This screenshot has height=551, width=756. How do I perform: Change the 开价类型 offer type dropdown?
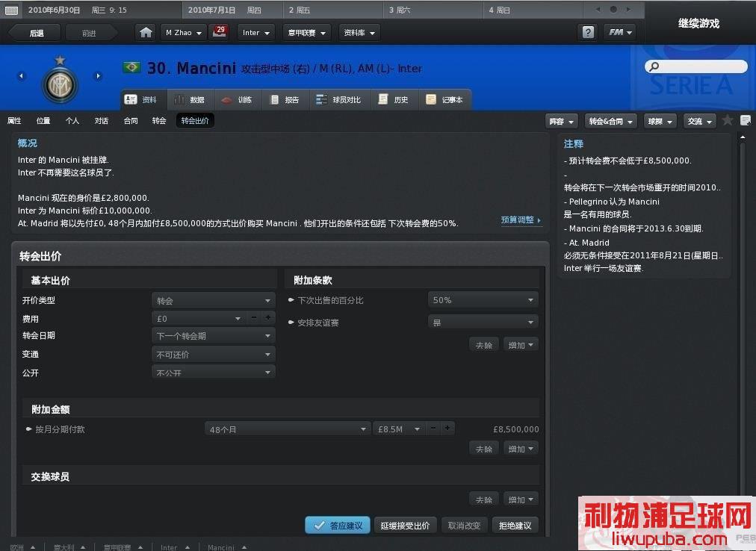click(x=214, y=300)
